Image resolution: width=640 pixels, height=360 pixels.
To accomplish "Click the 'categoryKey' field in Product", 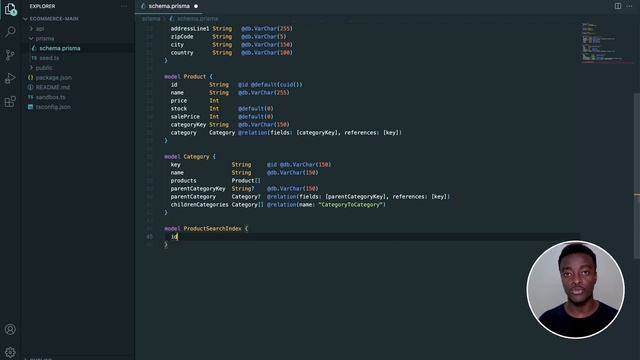I will [188, 124].
